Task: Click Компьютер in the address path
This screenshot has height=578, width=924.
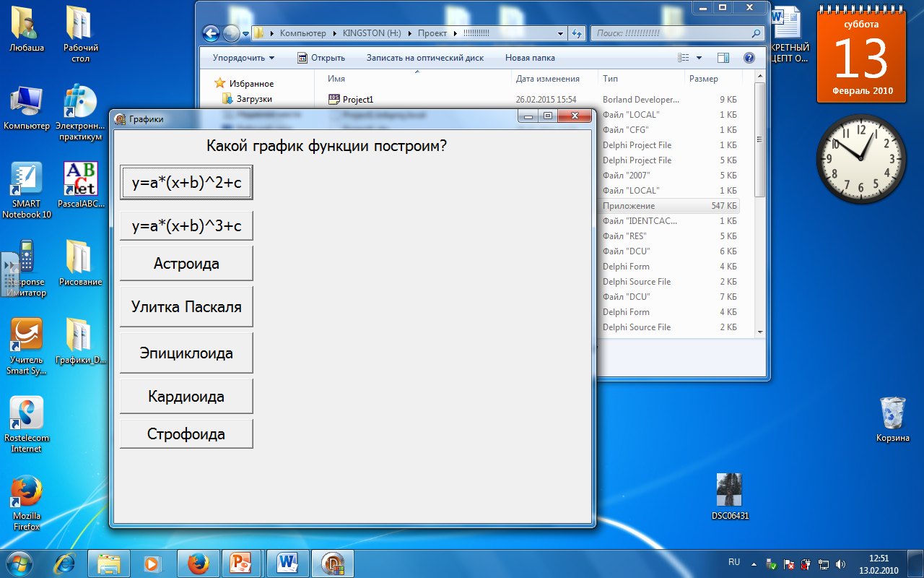Action: click(303, 33)
